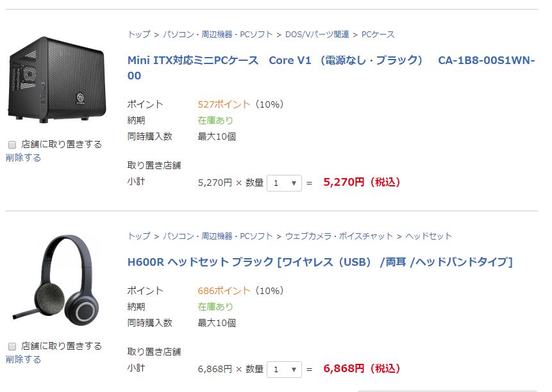Open PCケース breadcrumb category

click(x=378, y=35)
